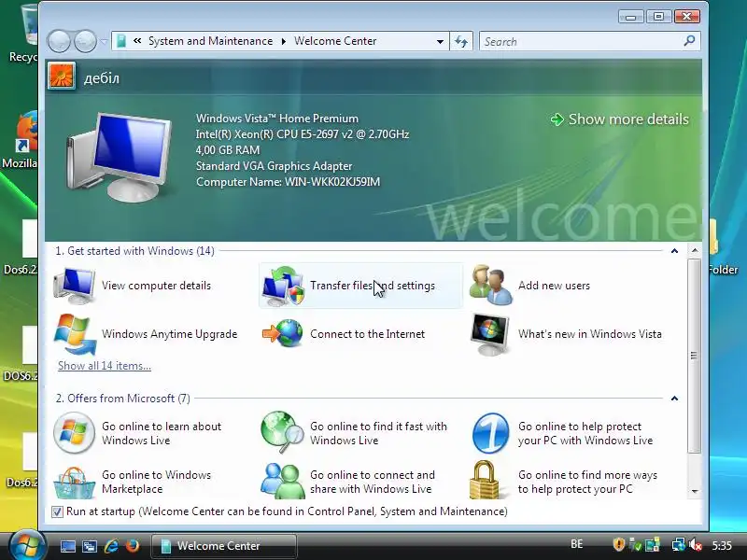Image resolution: width=747 pixels, height=560 pixels.
Task: Click the double chevron in the address bar
Action: pos(137,41)
